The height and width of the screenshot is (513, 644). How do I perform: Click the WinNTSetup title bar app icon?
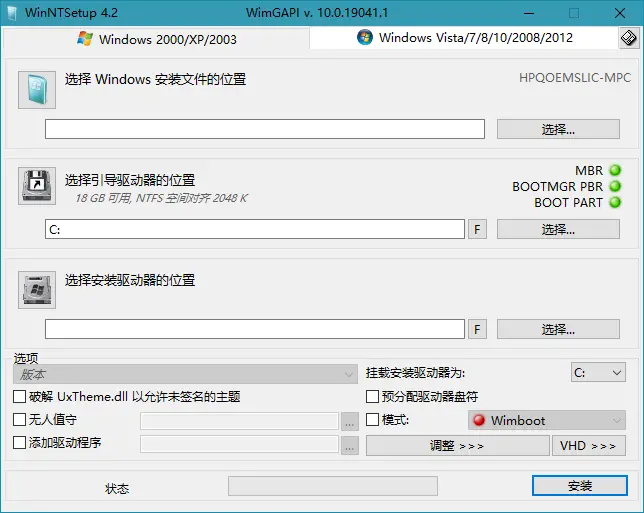pos(12,13)
